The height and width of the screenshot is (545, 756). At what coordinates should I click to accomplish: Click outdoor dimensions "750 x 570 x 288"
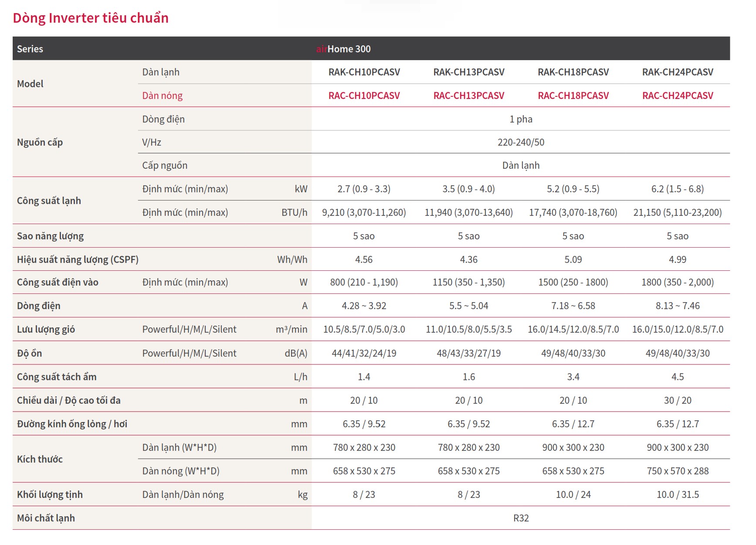pos(678,471)
